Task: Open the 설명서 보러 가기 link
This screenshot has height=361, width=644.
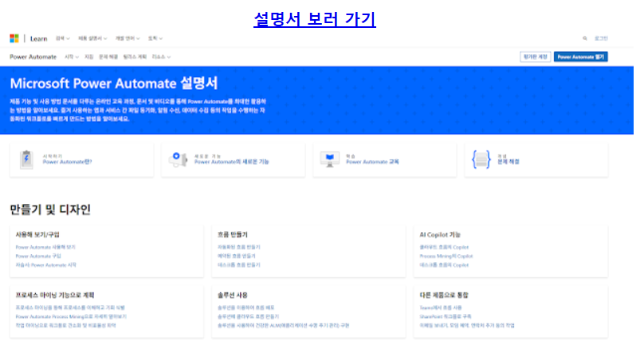Action: [x=315, y=19]
